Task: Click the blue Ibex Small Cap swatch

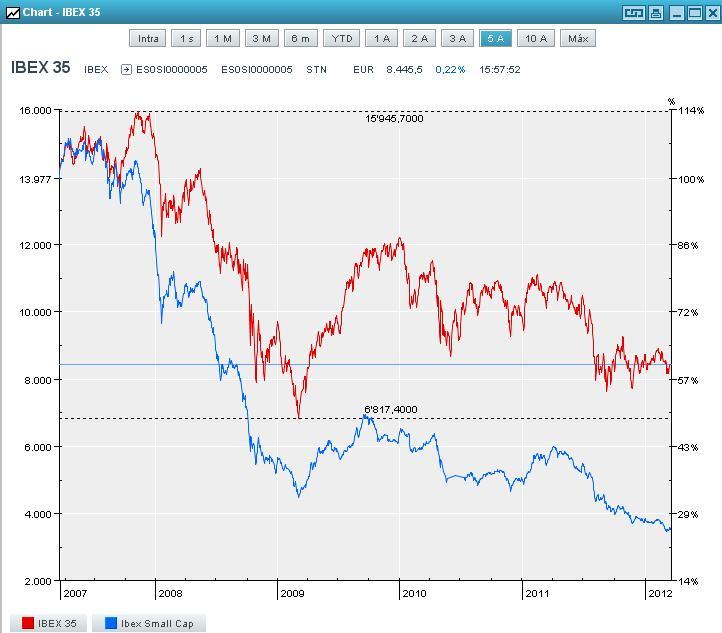Action: pyautogui.click(x=111, y=623)
